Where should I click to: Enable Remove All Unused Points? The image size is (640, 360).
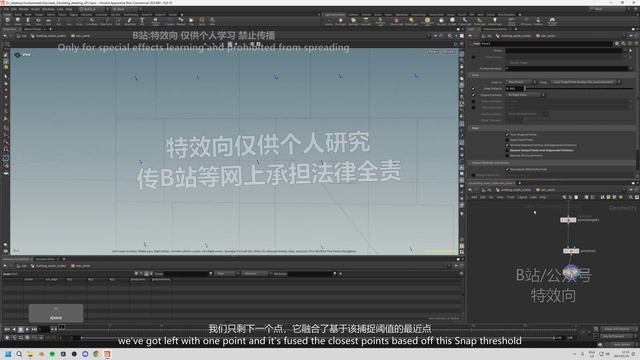507,156
